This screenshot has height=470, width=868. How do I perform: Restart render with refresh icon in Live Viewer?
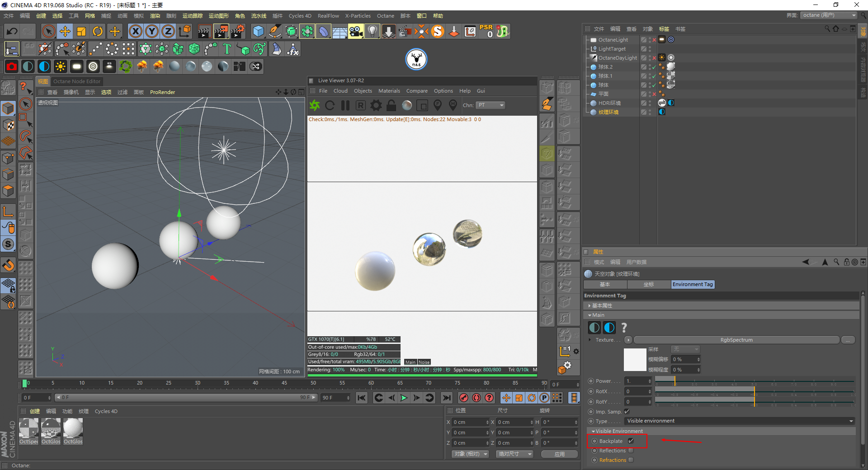coord(330,105)
